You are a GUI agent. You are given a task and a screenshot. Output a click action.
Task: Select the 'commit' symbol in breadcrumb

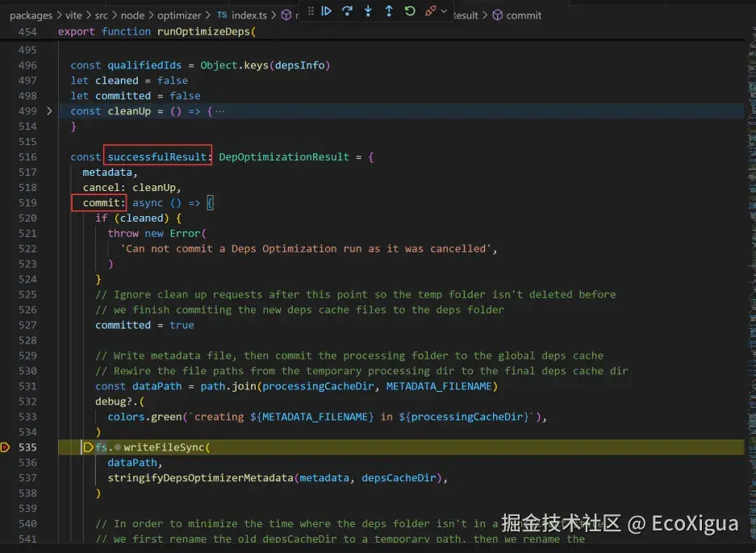tap(524, 15)
